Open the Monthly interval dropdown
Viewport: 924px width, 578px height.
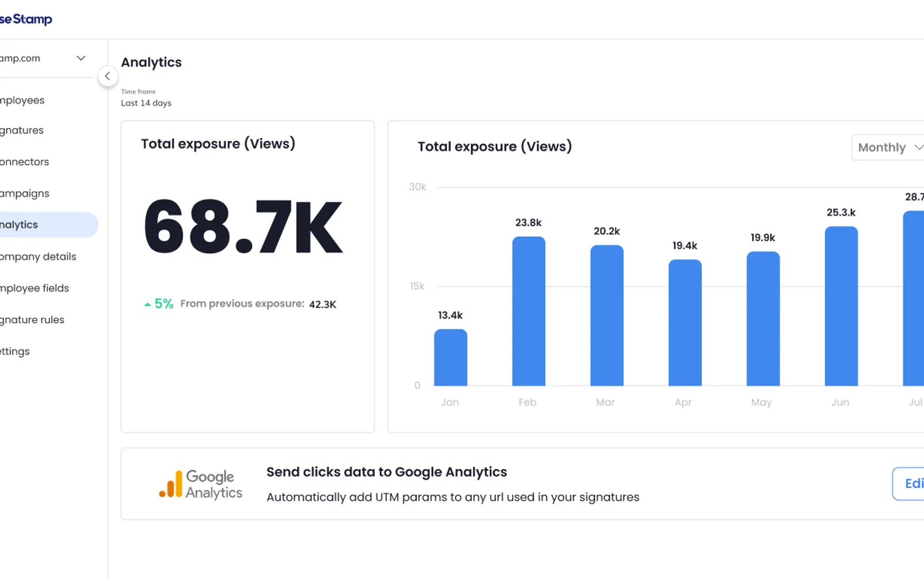click(888, 147)
